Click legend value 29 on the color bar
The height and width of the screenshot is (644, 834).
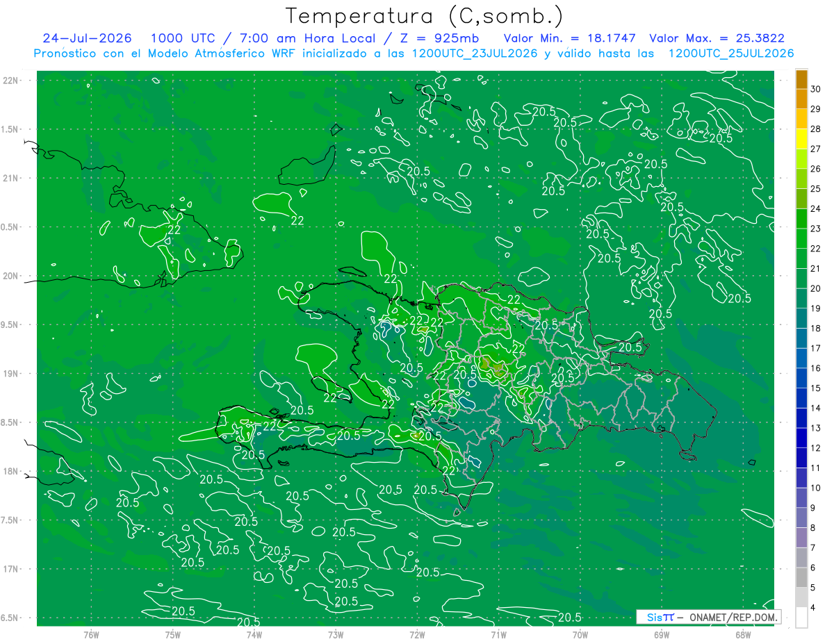pos(816,109)
